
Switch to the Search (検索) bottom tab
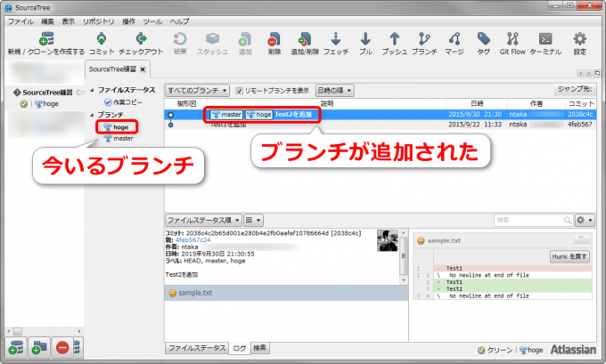click(259, 348)
